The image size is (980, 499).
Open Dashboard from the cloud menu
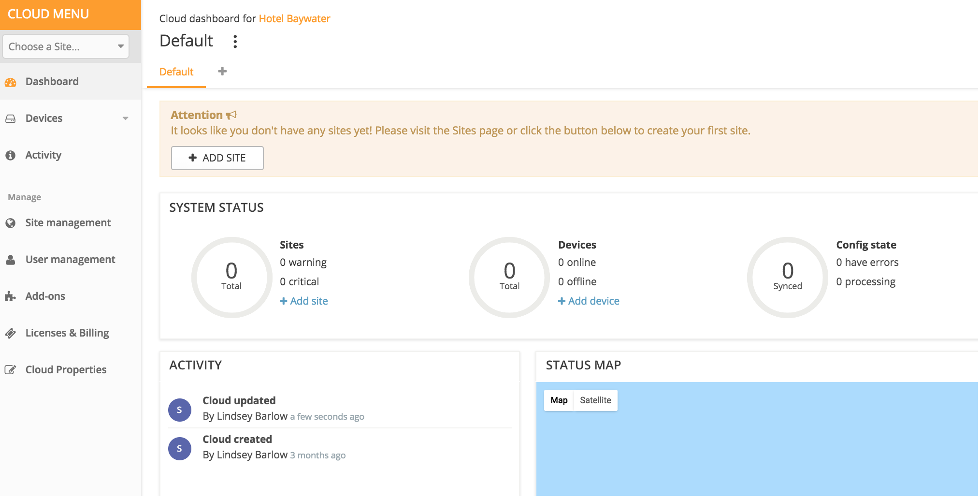(x=71, y=82)
